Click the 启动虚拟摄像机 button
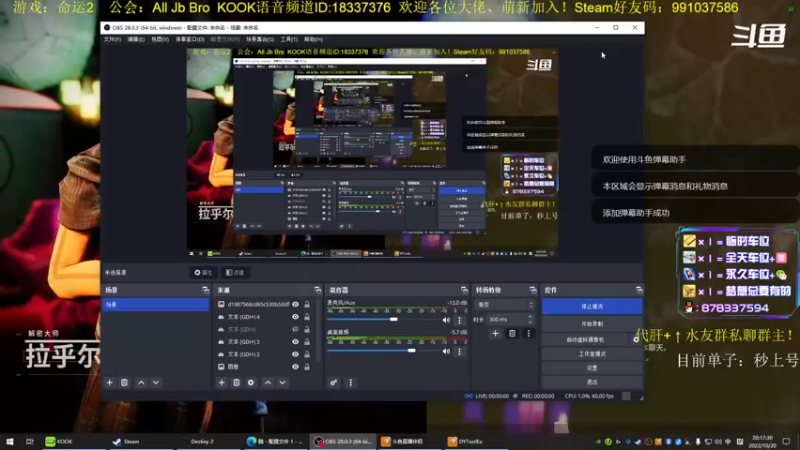Image resolution: width=800 pixels, height=450 pixels. 585,339
